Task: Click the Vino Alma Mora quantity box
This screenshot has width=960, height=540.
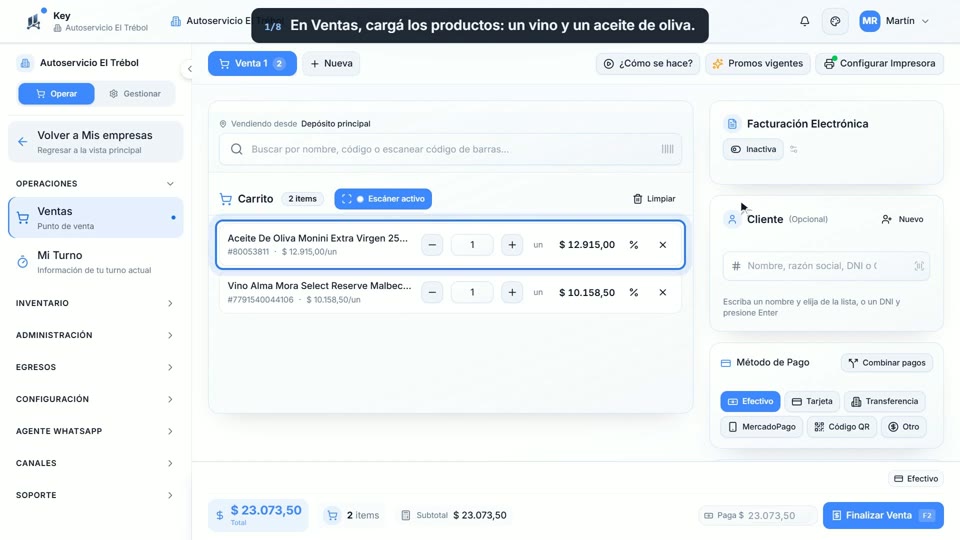Action: [472, 293]
